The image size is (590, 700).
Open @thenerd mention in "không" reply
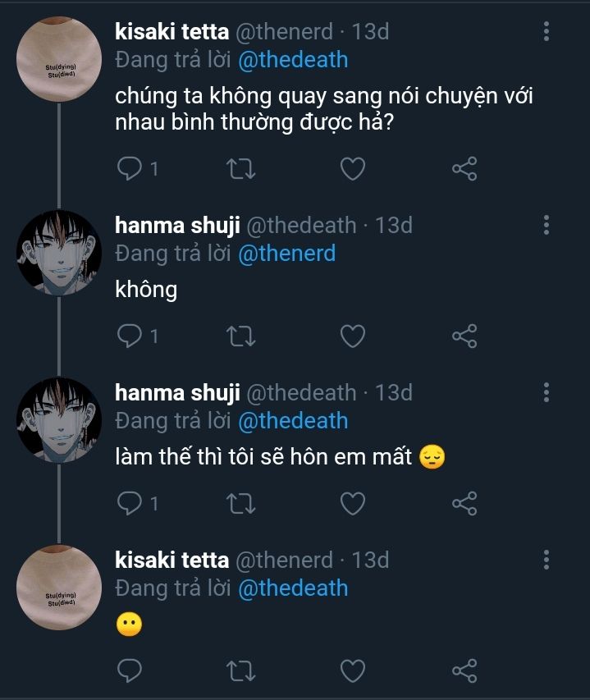286,254
